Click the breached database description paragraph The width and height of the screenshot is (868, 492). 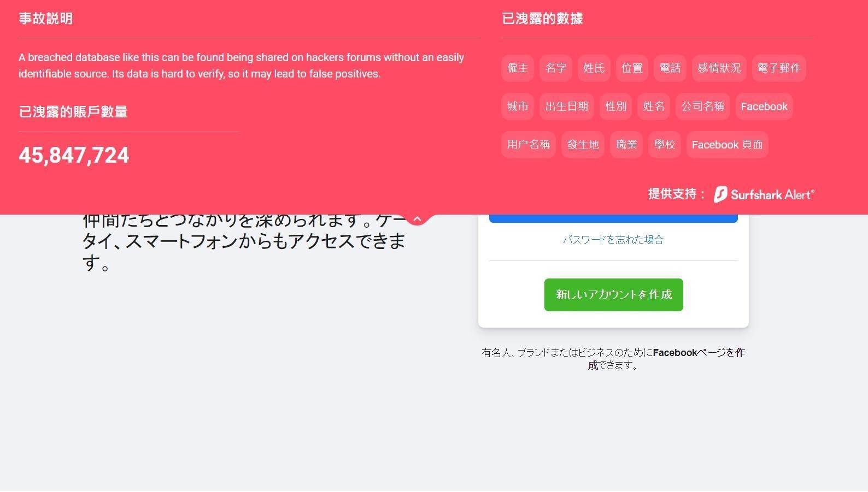pyautogui.click(x=241, y=66)
